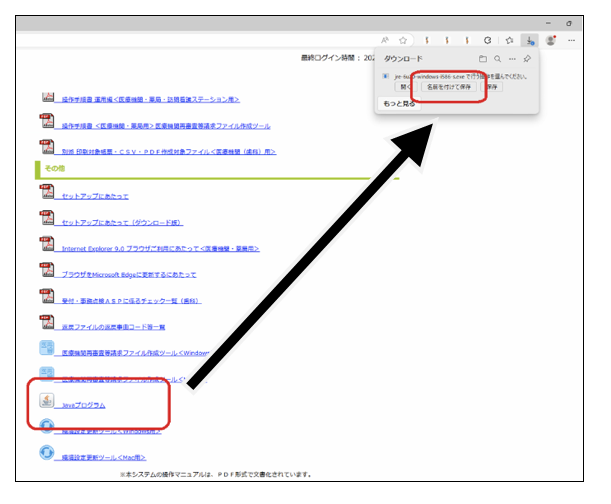611x504 pixels.
Task: Click PDF icon beside 操作手順書 医療機関再審査等請求ファイル作成ツール
Action: click(47, 120)
